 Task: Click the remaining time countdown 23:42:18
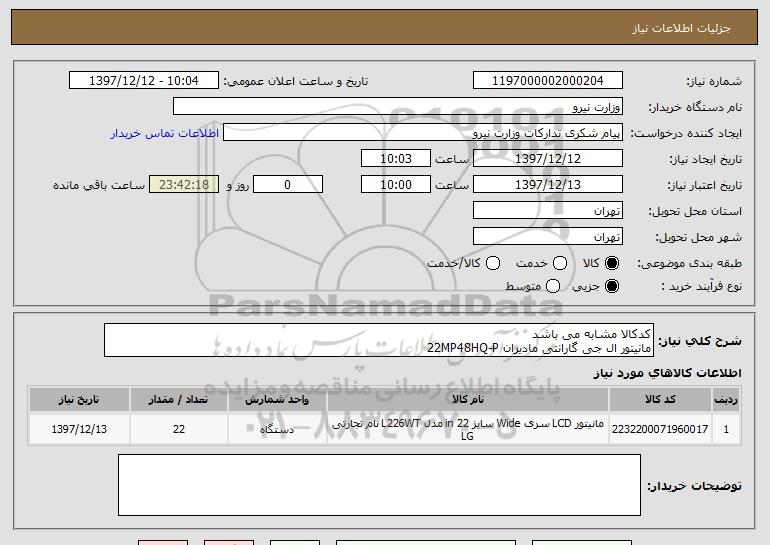184,185
